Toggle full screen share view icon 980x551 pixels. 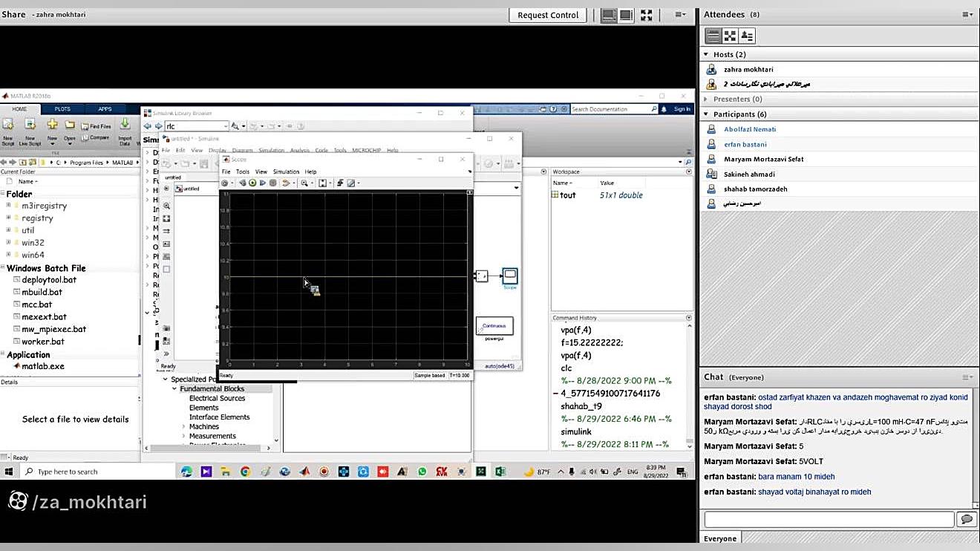647,15
